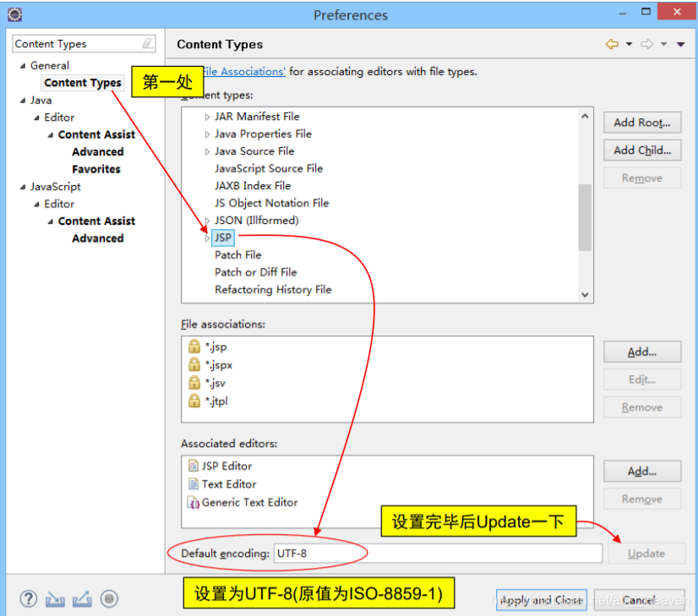The image size is (698, 616).
Task: Select JavaScript Source File content type
Action: 269,168
